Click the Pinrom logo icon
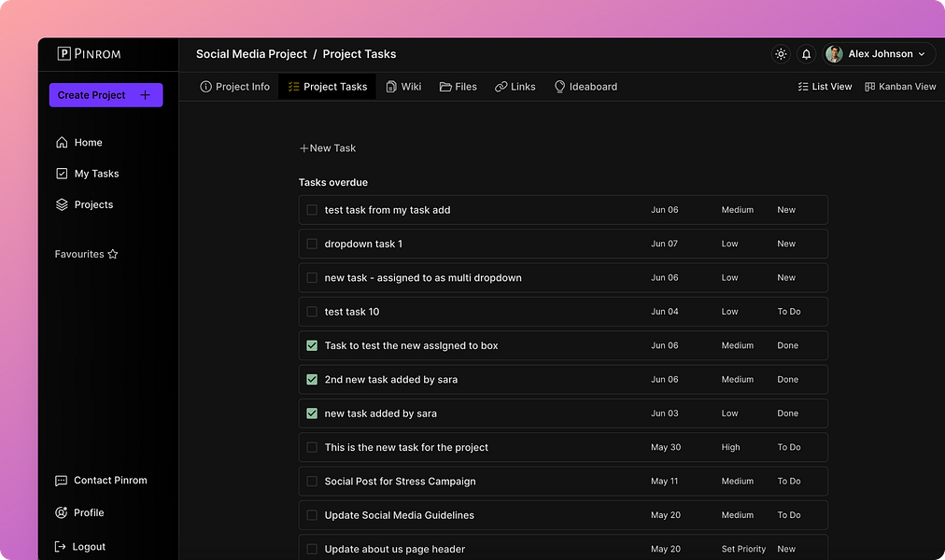The height and width of the screenshot is (560, 945). pyautogui.click(x=64, y=54)
